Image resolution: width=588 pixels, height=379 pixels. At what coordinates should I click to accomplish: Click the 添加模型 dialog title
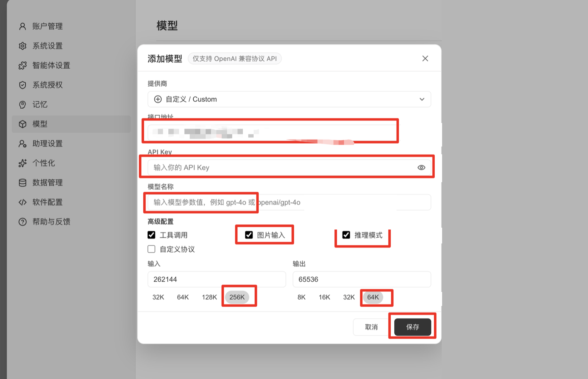(165, 59)
